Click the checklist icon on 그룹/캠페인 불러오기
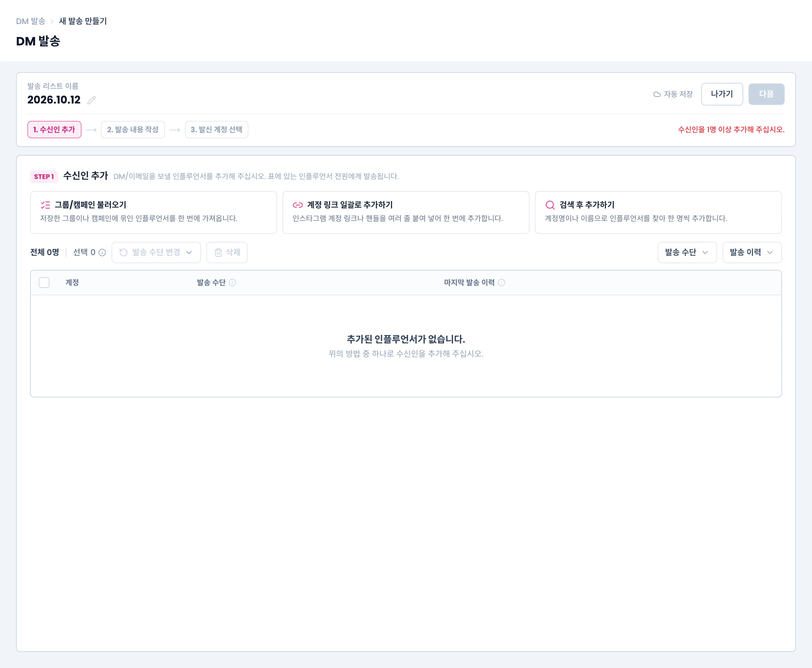Viewport: 812px width, 668px height. click(45, 205)
